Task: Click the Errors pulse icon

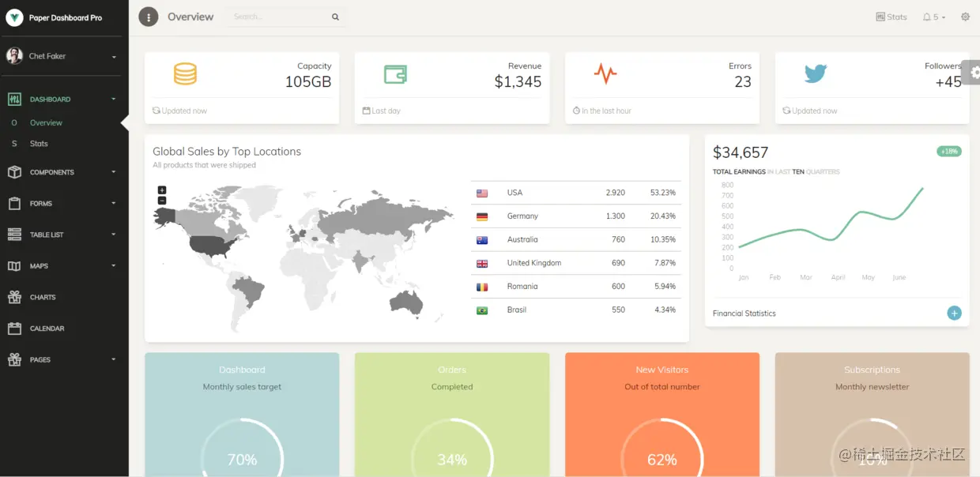Action: tap(605, 74)
